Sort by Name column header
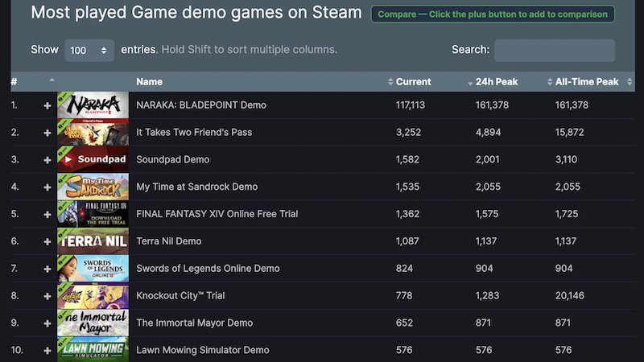Screen dimensions: 644x362 150,81
